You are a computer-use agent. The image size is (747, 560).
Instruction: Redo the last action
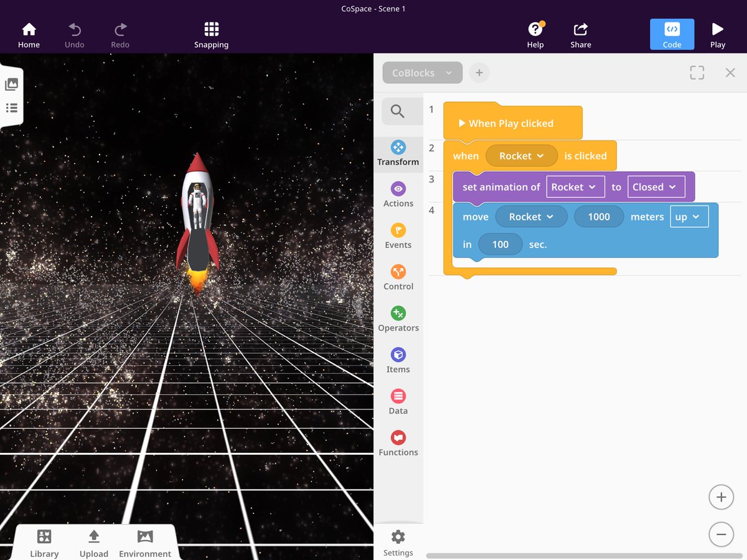[x=120, y=35]
